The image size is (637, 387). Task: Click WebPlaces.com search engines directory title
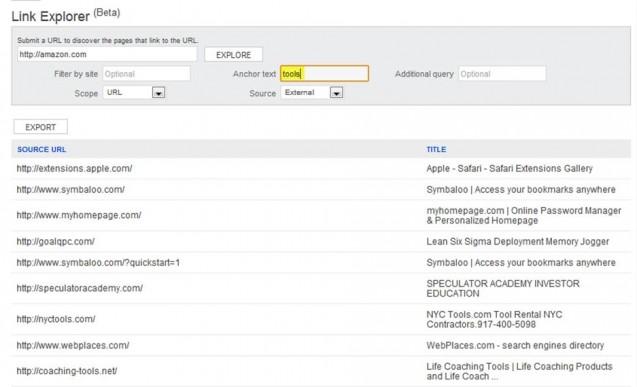tap(515, 346)
